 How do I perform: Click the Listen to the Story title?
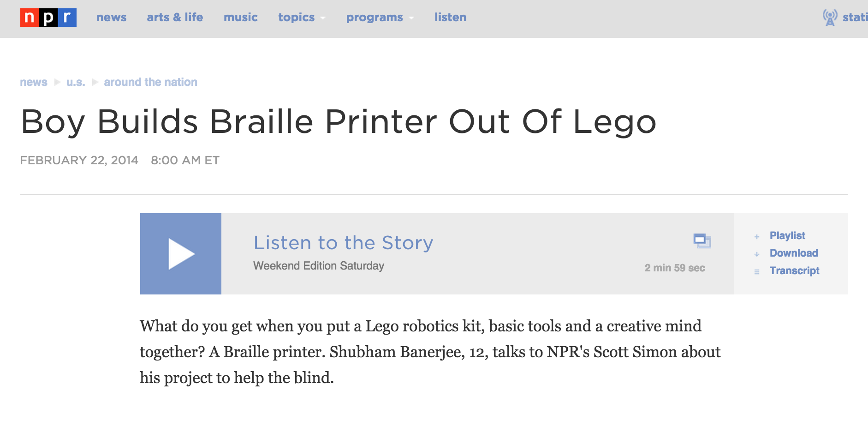click(x=343, y=243)
